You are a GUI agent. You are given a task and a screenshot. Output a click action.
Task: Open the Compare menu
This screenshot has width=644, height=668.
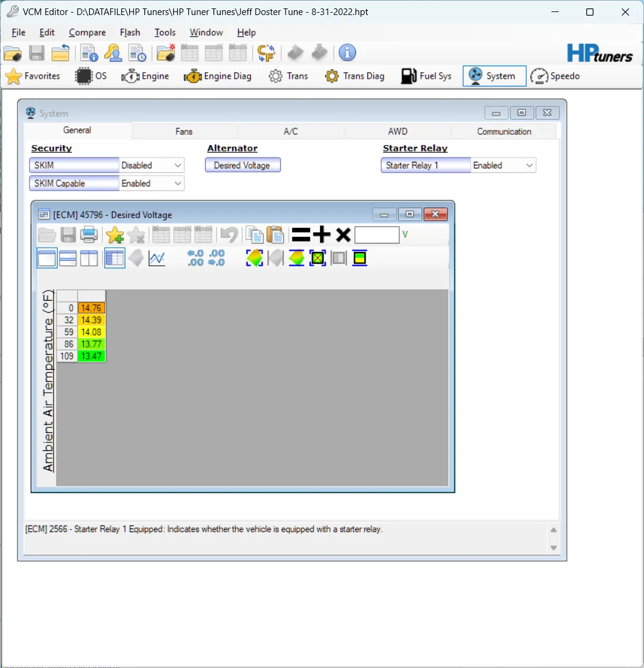point(87,32)
